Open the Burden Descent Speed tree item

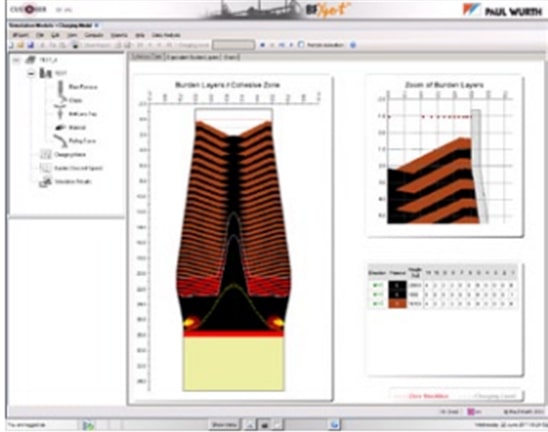click(78, 168)
